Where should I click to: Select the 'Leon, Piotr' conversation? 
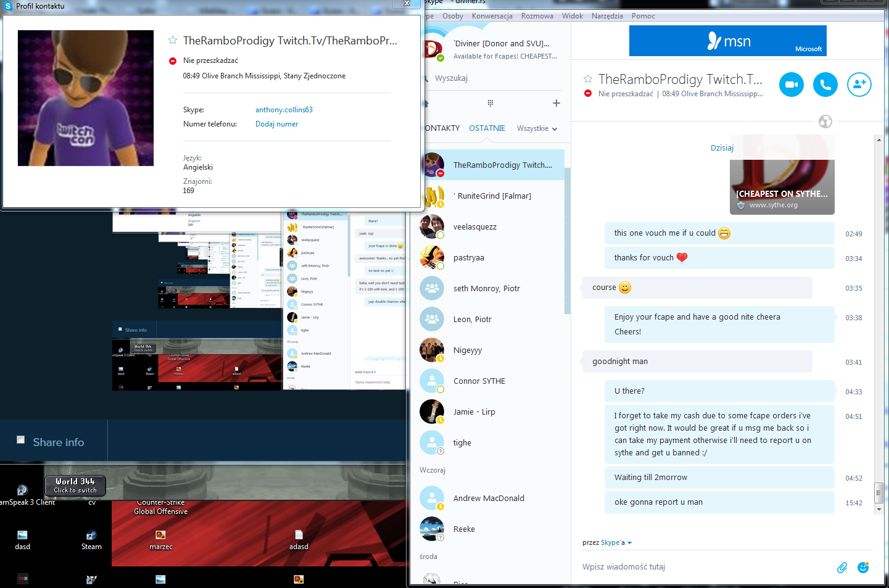(x=492, y=320)
